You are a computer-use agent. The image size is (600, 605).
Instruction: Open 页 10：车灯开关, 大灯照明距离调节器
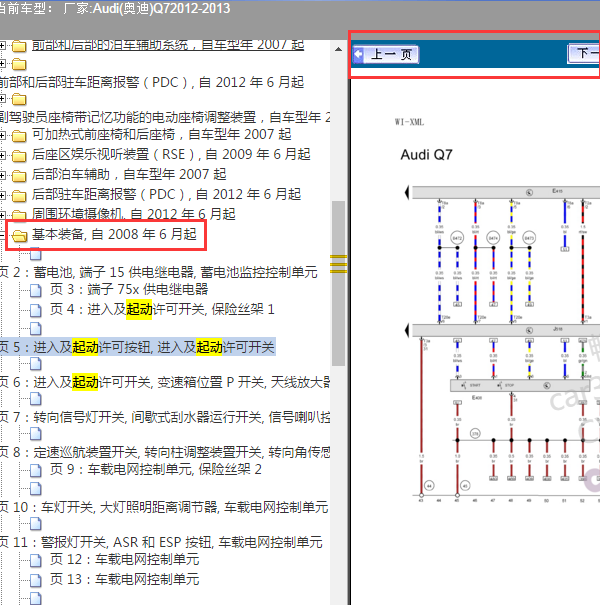(x=164, y=507)
